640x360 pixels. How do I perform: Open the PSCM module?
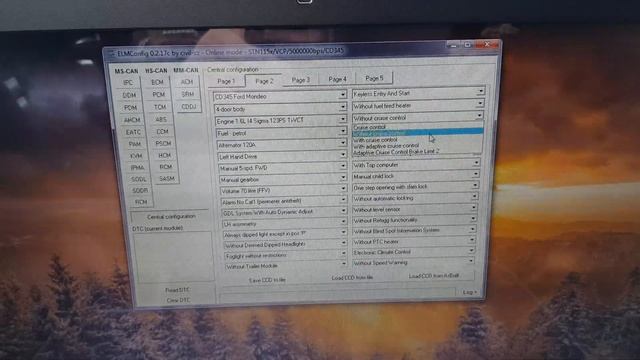tap(163, 144)
